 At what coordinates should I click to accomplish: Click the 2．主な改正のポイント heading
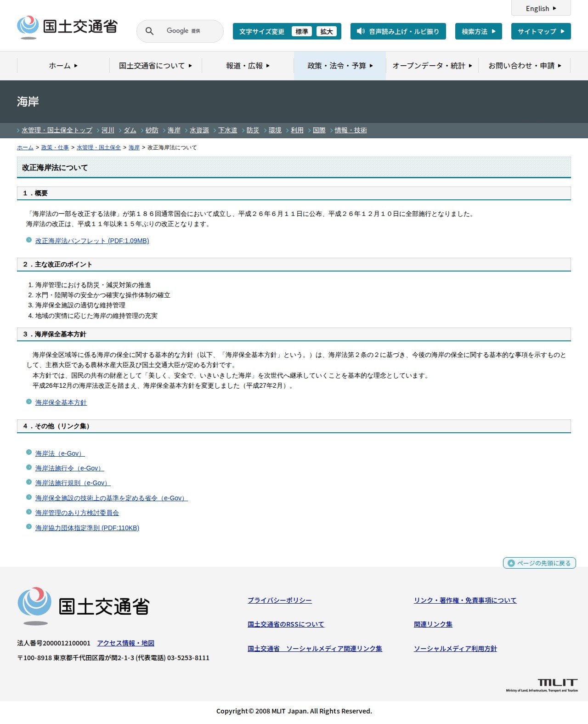point(294,265)
